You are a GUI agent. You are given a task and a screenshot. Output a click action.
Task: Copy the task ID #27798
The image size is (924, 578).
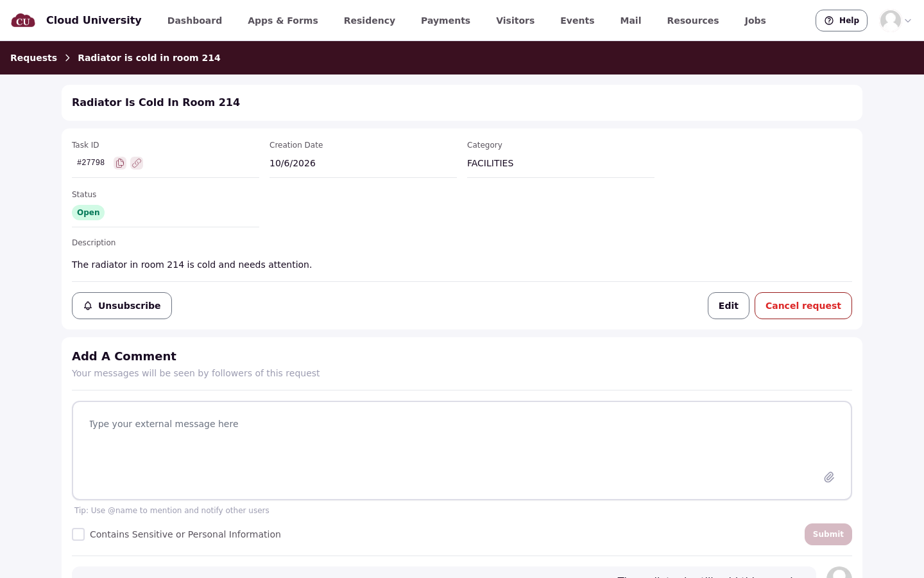(x=120, y=163)
